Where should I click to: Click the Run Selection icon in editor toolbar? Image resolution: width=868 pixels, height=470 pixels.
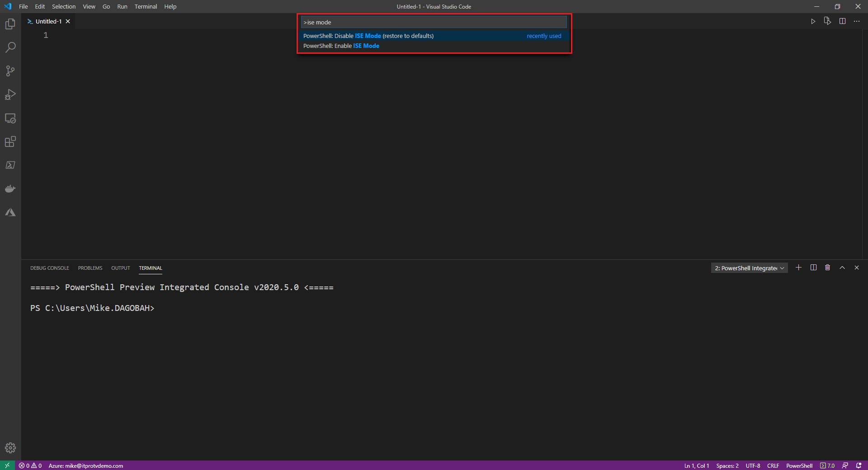point(827,21)
